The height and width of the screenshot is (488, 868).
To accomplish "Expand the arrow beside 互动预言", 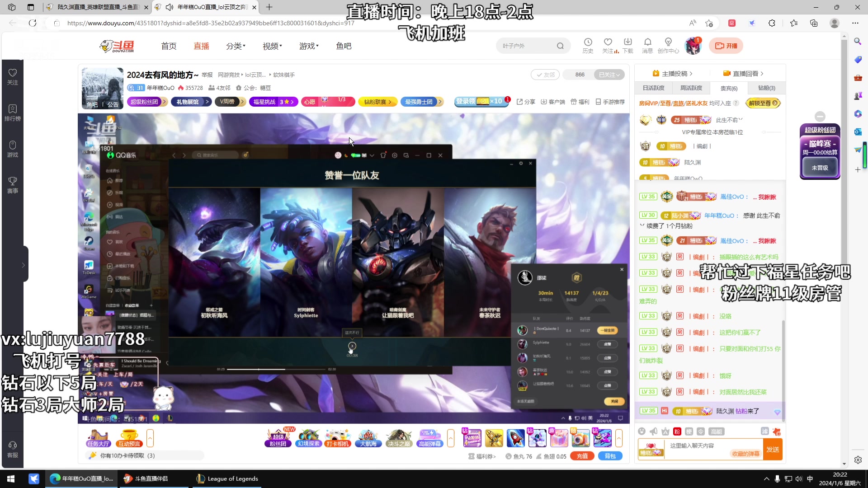I will coord(150,438).
